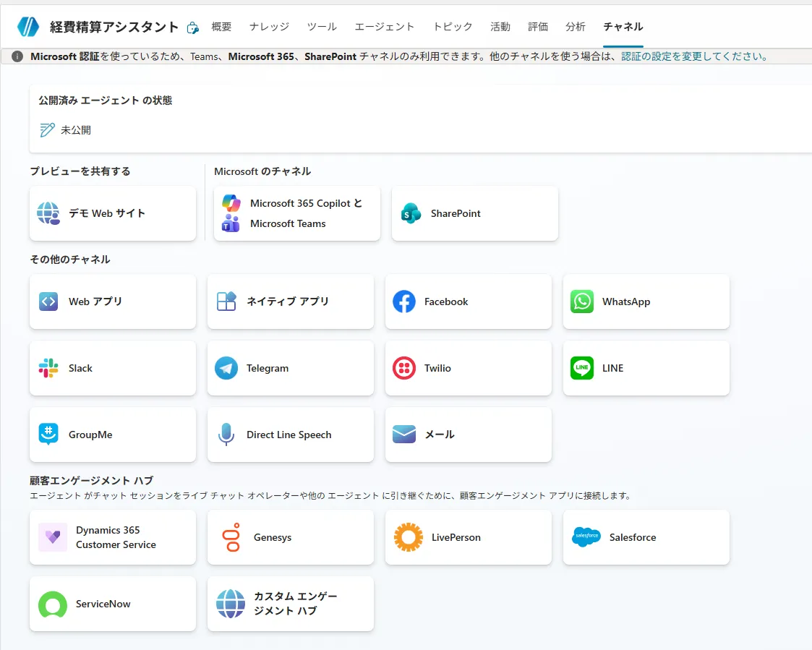Open the LivePerson hub name
Screen dimensions: 812x650
pos(456,538)
